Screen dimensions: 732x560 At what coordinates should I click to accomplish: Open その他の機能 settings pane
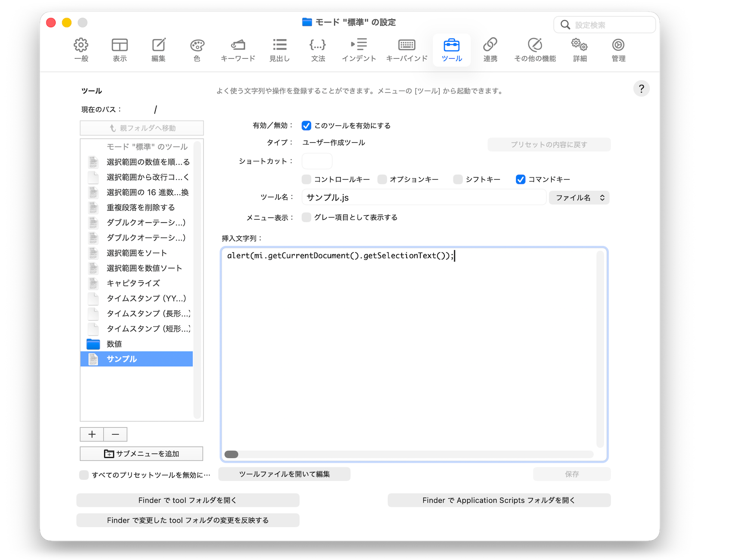coord(535,50)
